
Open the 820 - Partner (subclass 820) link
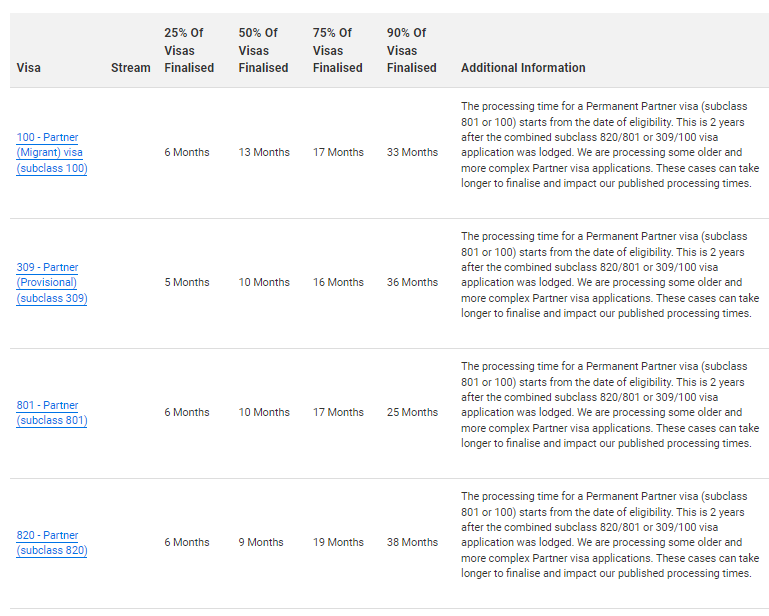51,542
